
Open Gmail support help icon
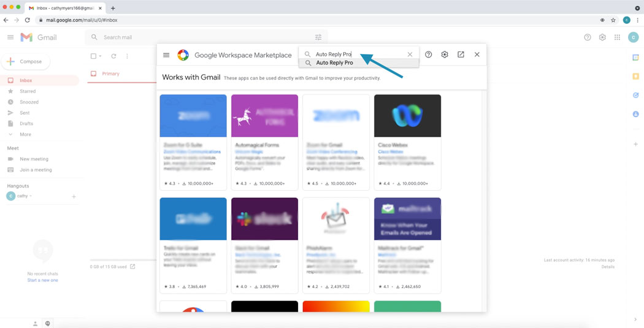click(588, 37)
